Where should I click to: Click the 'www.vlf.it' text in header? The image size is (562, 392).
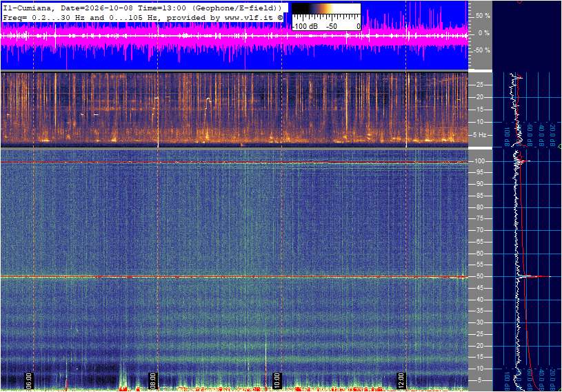250,17
